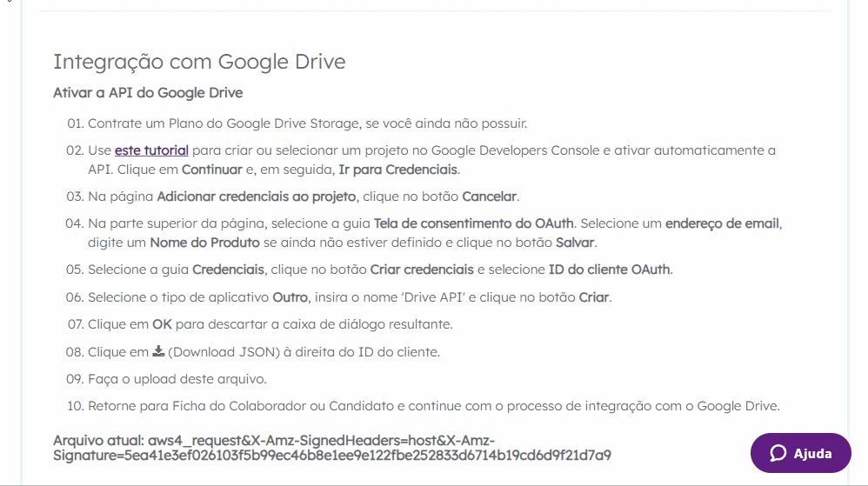Click the bold 'Criar credenciais' text
The height and width of the screenshot is (486, 868).
(422, 270)
